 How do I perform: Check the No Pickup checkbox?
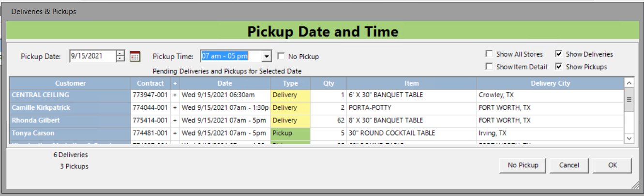pyautogui.click(x=281, y=57)
